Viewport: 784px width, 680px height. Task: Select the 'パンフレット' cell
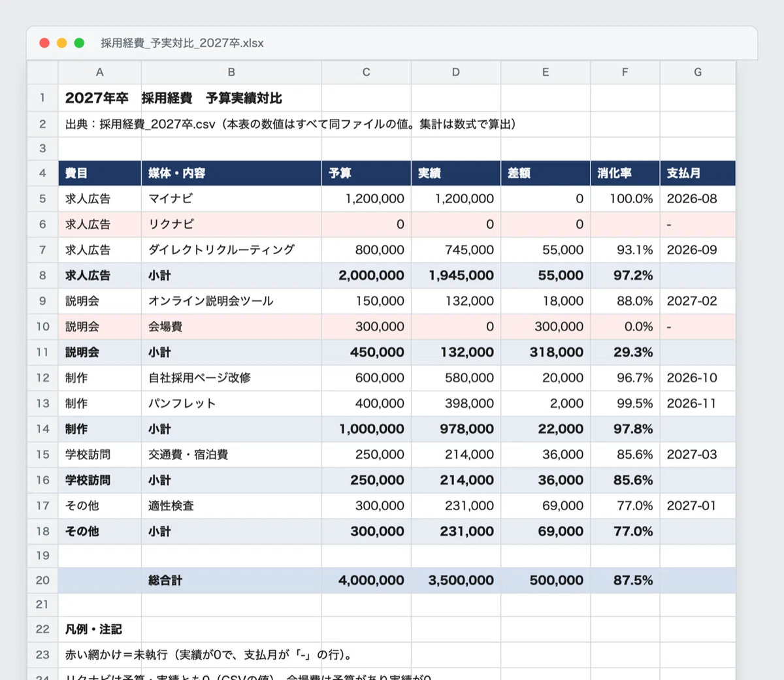click(x=231, y=403)
